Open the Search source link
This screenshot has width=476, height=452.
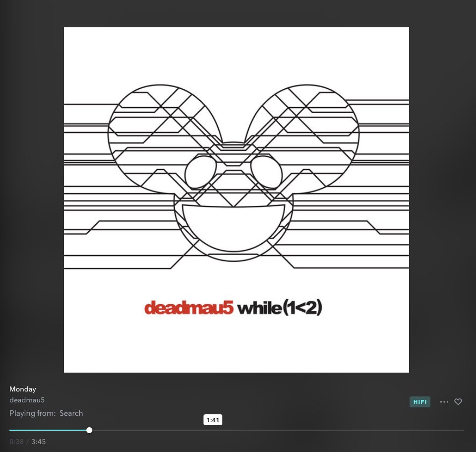click(71, 413)
